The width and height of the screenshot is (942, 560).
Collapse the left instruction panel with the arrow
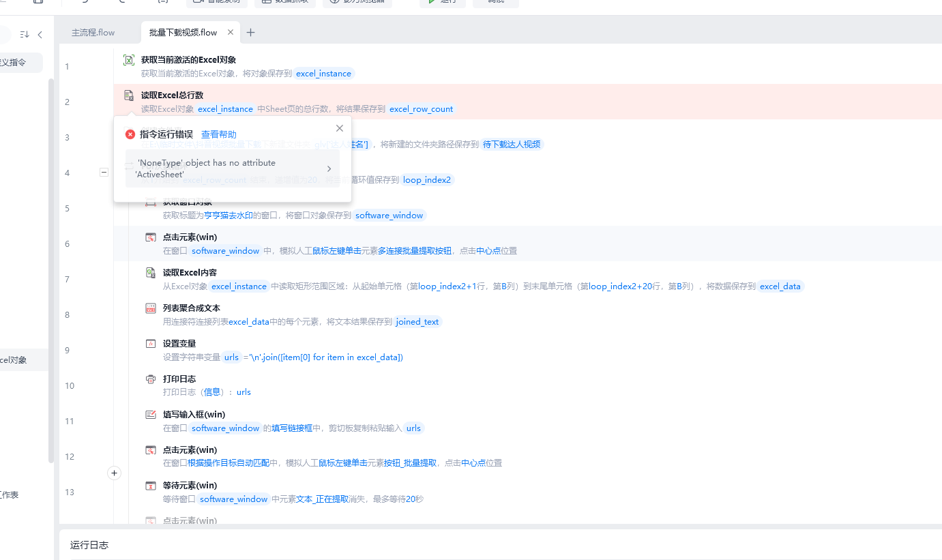[40, 35]
